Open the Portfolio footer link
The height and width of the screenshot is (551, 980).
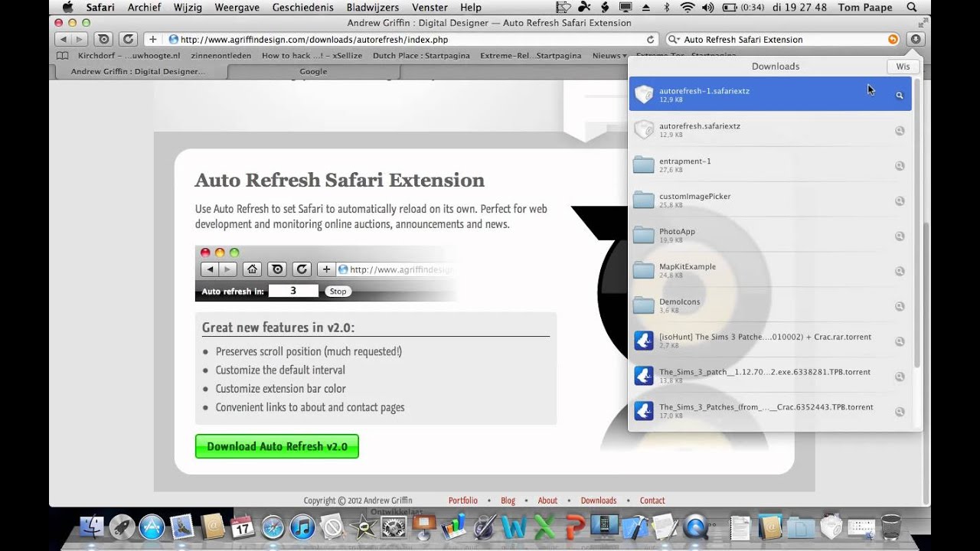tap(463, 500)
